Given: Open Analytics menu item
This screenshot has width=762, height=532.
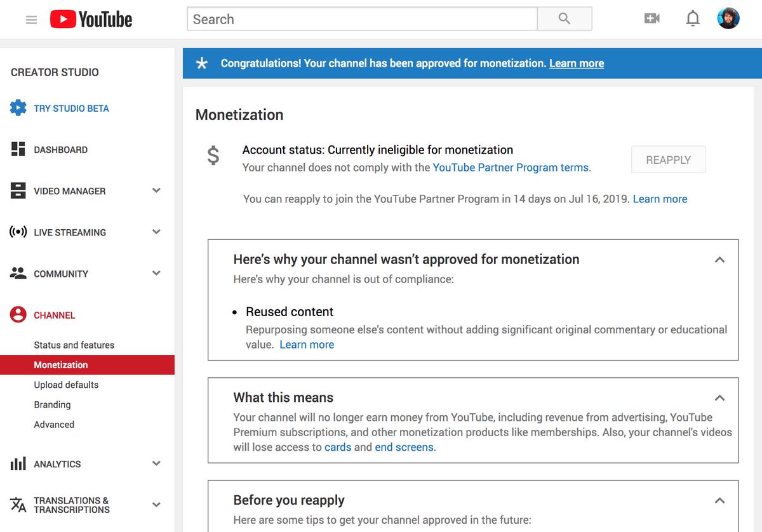Looking at the screenshot, I should pos(57,464).
